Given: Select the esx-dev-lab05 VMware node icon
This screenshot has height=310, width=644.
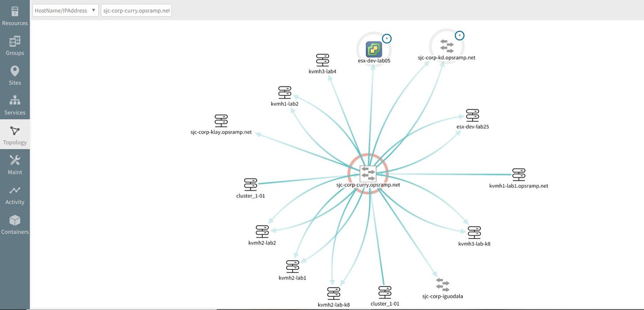Looking at the screenshot, I should point(374,49).
